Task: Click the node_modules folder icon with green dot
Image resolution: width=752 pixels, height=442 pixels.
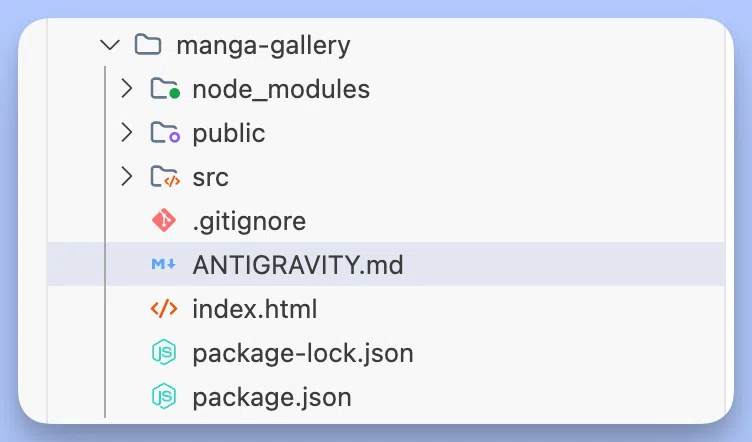Action: [165, 89]
